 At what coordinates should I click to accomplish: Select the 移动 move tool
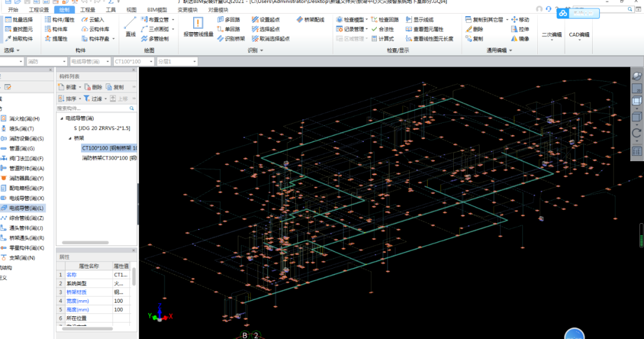pos(521,19)
